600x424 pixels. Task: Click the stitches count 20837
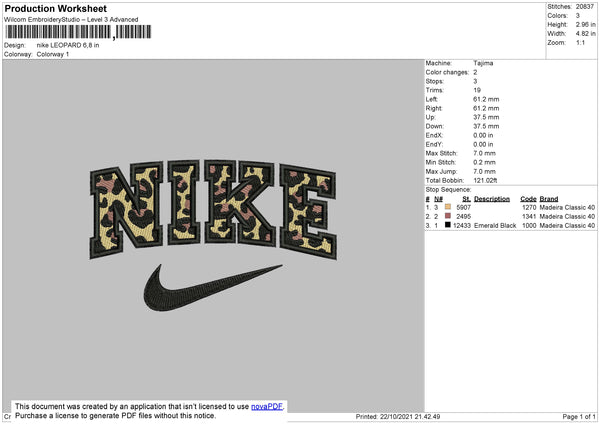pyautogui.click(x=585, y=7)
